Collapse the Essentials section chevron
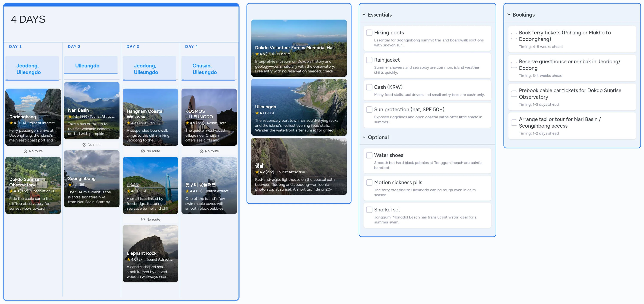 [364, 15]
